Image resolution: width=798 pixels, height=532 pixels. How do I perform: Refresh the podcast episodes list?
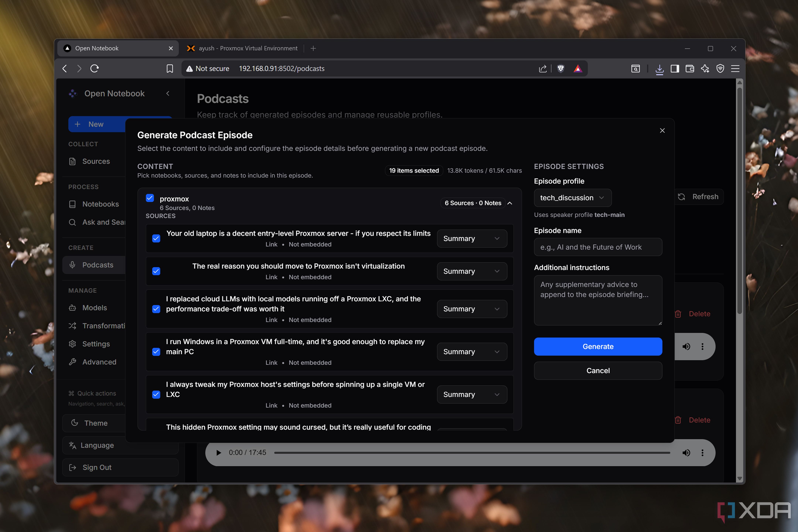pyautogui.click(x=698, y=197)
